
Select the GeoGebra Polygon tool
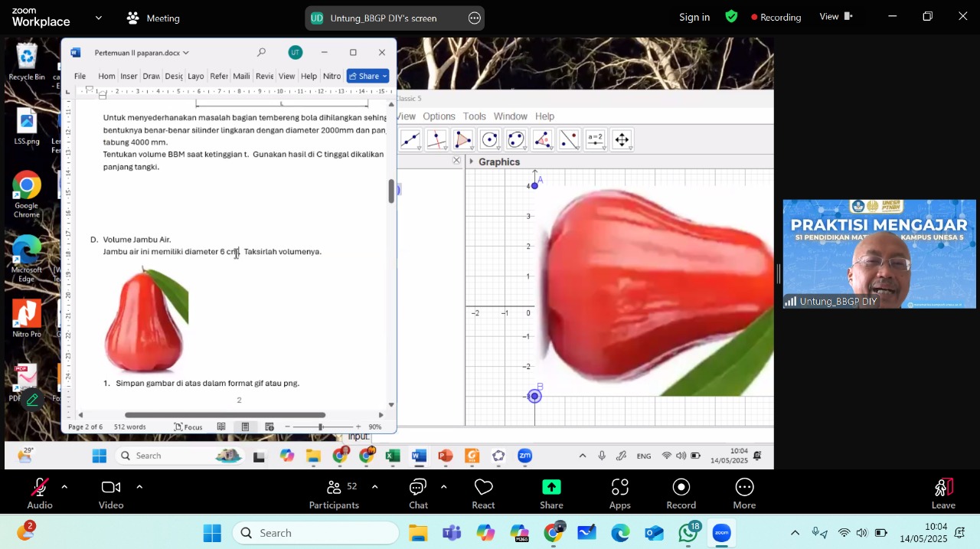pos(463,139)
